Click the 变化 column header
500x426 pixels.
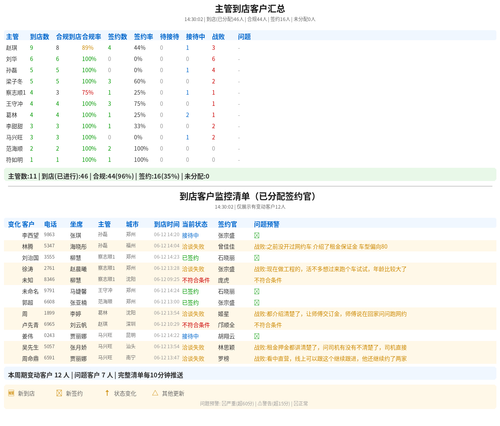(14, 224)
